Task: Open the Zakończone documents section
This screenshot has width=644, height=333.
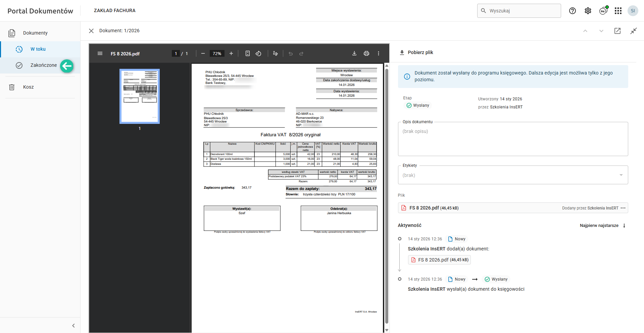Action: pyautogui.click(x=43, y=65)
